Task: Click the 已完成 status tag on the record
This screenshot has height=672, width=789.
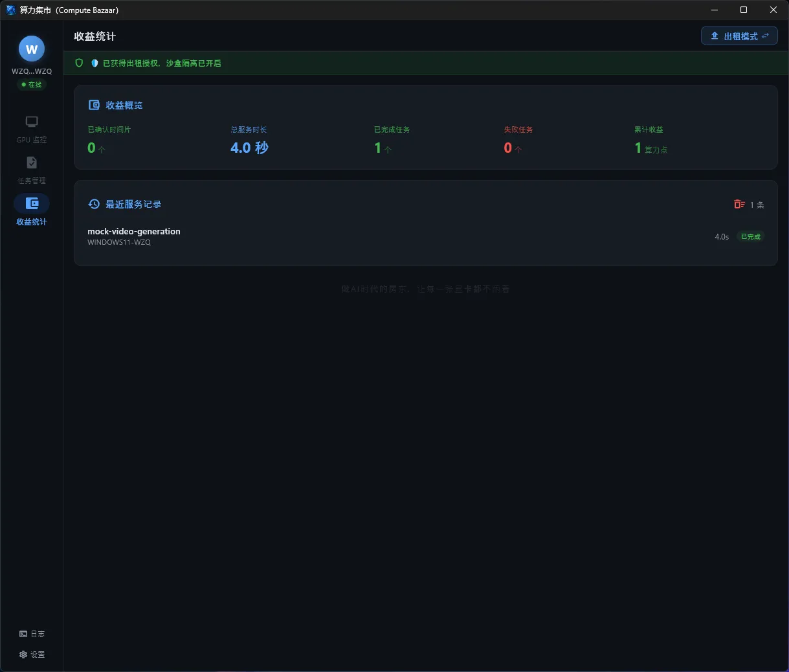Action: coord(750,237)
